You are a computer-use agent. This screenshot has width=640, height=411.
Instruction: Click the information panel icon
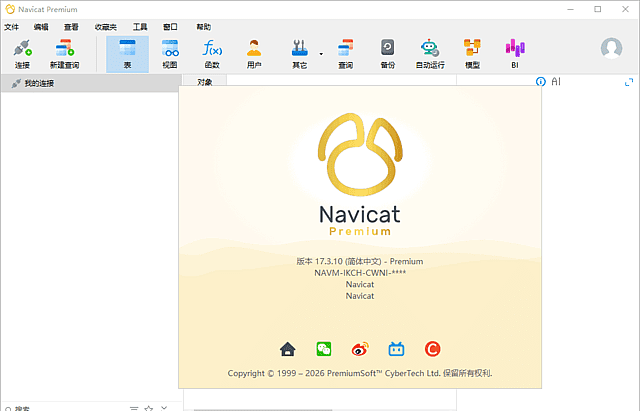coord(540,82)
